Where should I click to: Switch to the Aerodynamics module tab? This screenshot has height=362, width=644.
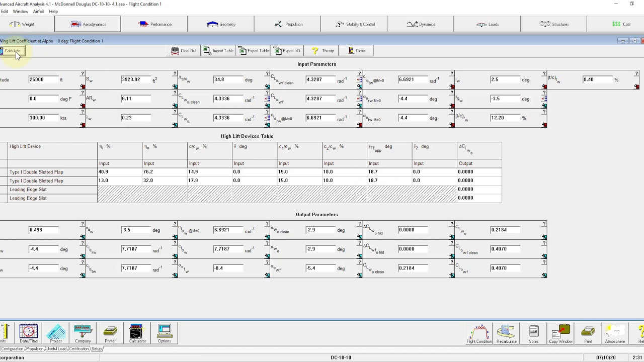coord(88,24)
